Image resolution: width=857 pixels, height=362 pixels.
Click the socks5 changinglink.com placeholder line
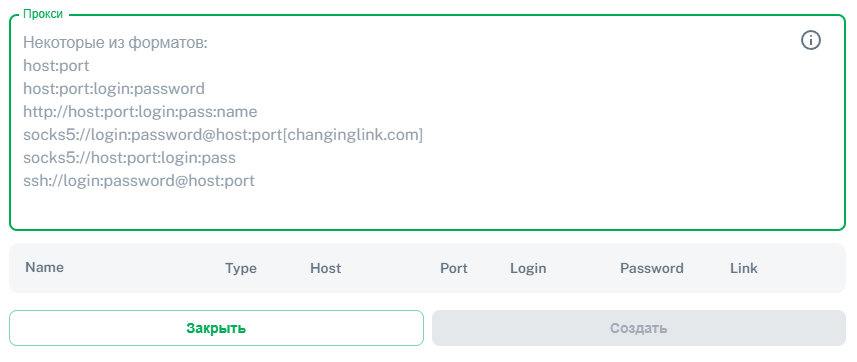[223, 135]
